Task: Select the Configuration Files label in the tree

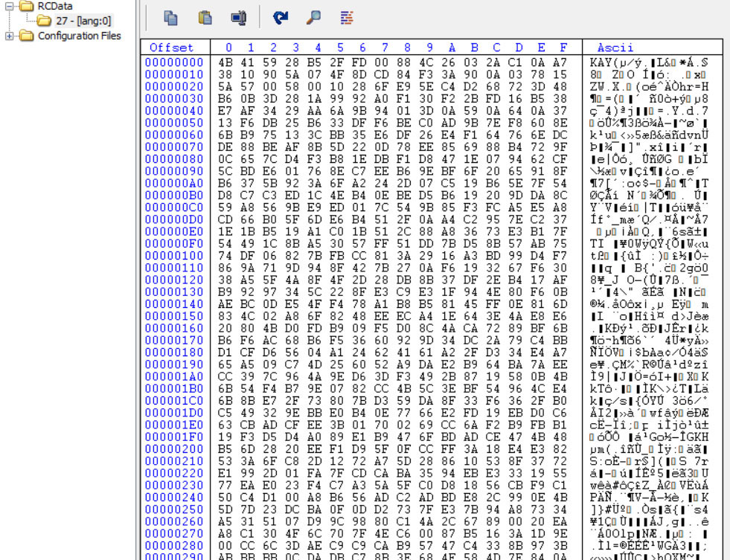Action: (79, 36)
